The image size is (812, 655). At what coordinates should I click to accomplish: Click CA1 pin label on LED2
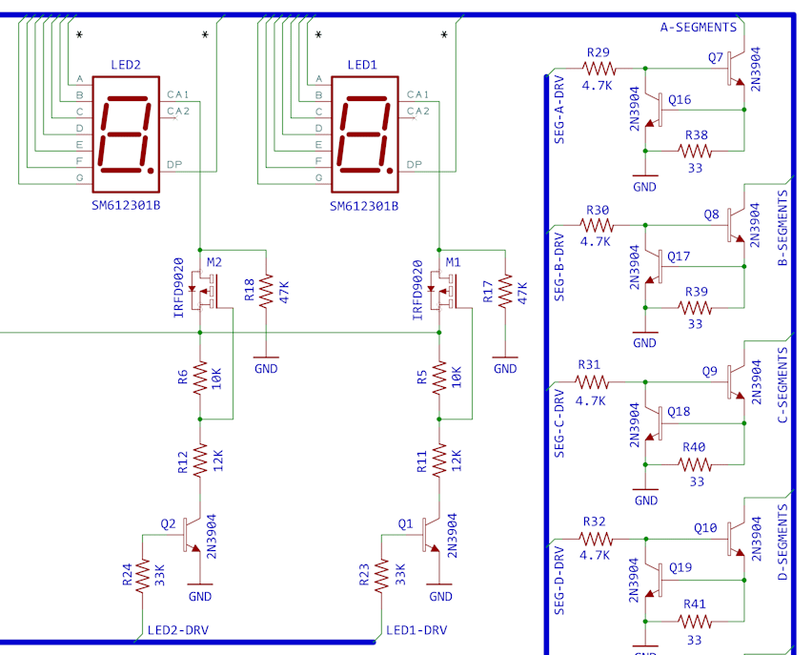click(178, 94)
